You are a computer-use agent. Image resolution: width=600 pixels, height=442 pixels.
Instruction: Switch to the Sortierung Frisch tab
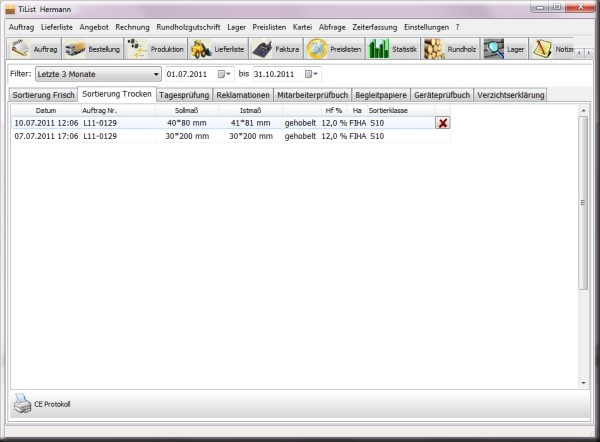[x=43, y=95]
